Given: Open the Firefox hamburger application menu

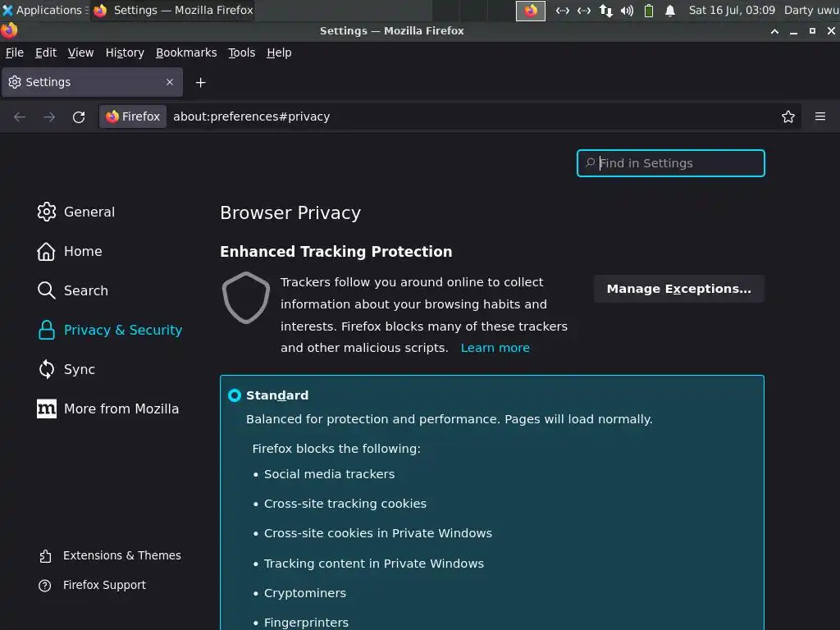Looking at the screenshot, I should click(x=819, y=116).
